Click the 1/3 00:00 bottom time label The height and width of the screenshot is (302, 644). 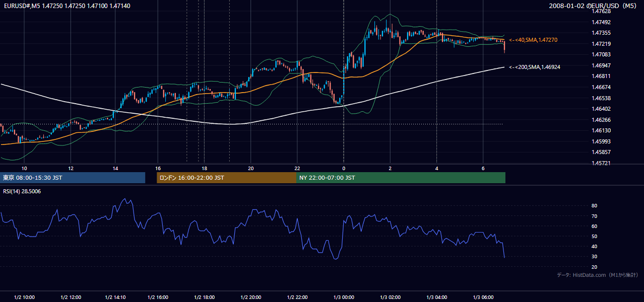(x=344, y=297)
